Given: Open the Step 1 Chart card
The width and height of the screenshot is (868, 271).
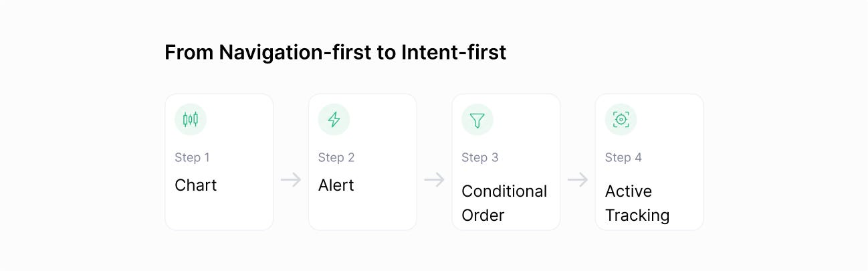Looking at the screenshot, I should click(x=219, y=162).
